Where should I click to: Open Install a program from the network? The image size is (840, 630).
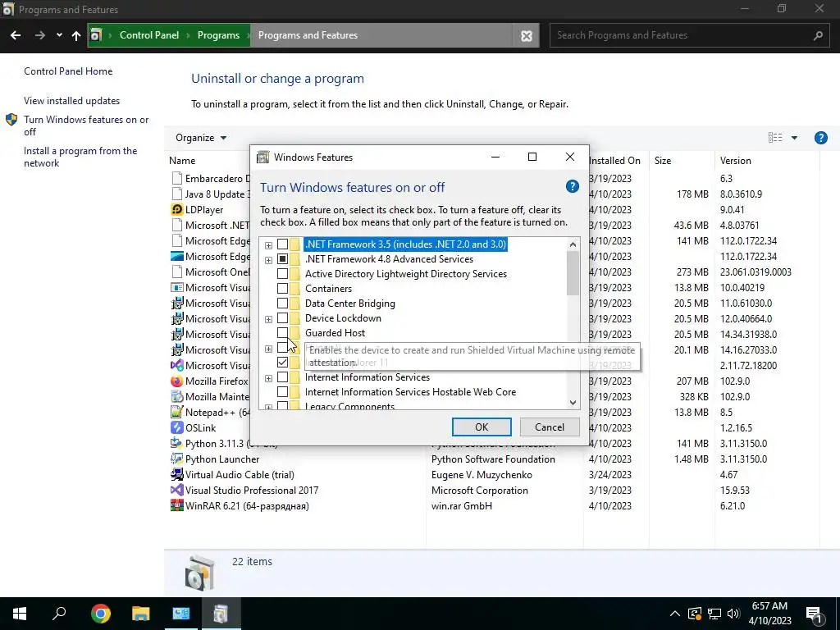point(80,157)
